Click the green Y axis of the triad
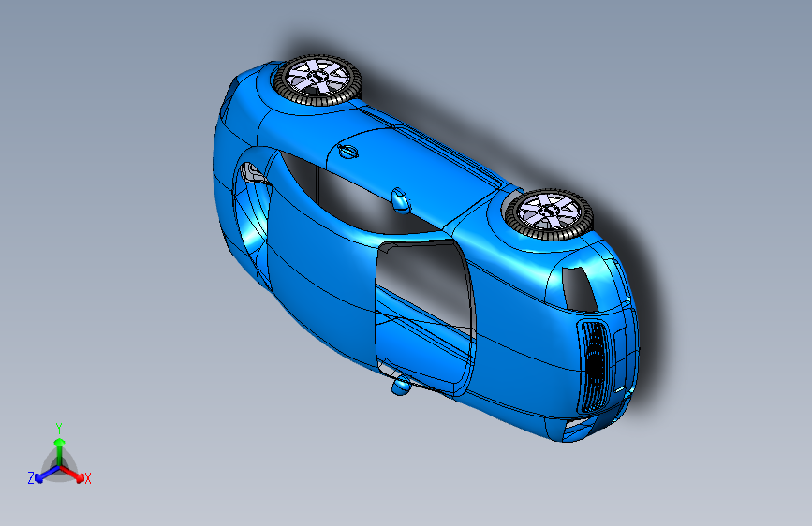The width and height of the screenshot is (812, 526). 59,451
